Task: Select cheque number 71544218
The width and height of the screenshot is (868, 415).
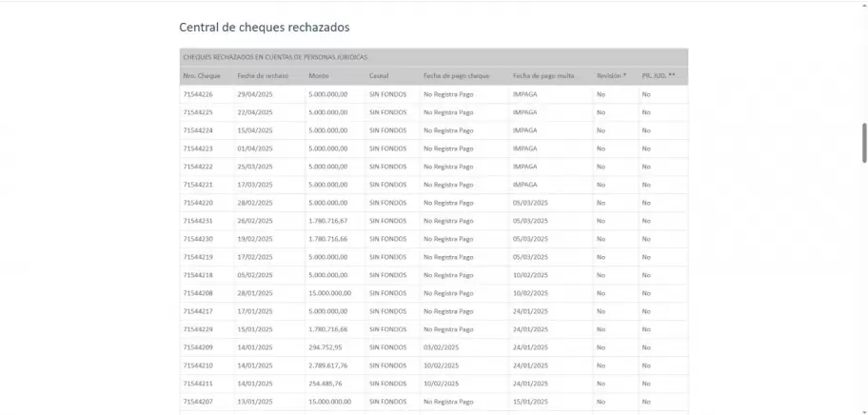Action: coord(198,275)
